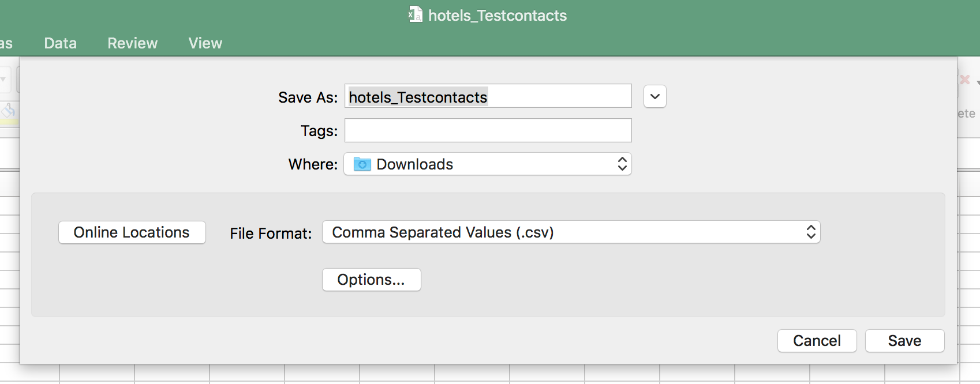980x384 pixels.
Task: Switch to the Review tab
Action: (132, 43)
